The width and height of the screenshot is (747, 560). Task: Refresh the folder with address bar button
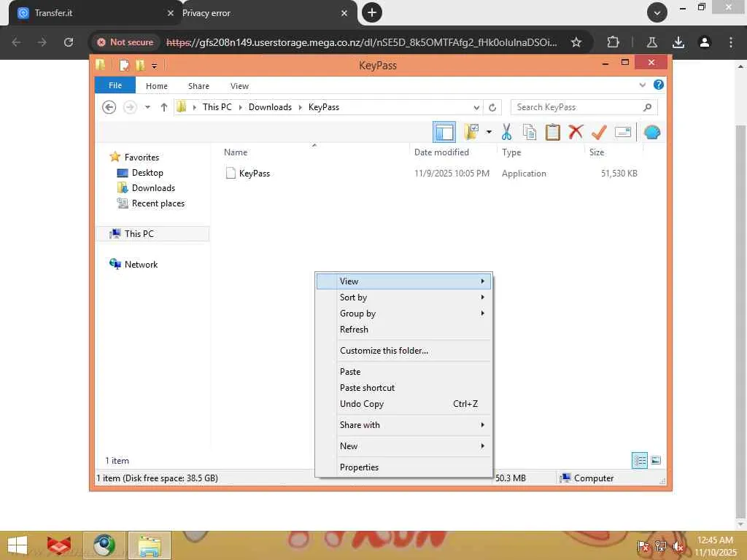492,108
